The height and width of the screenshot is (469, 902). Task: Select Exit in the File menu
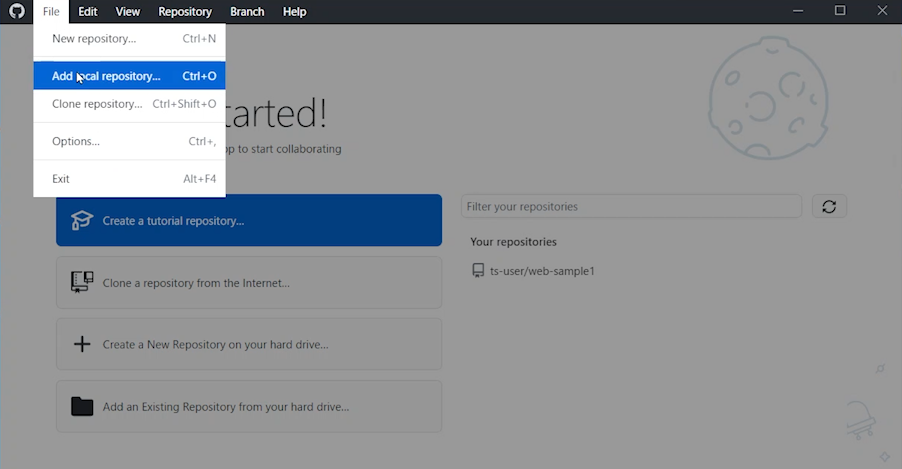pyautogui.click(x=129, y=178)
